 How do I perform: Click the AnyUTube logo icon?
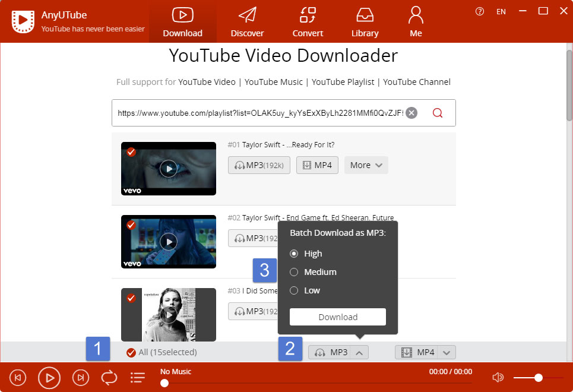click(23, 21)
